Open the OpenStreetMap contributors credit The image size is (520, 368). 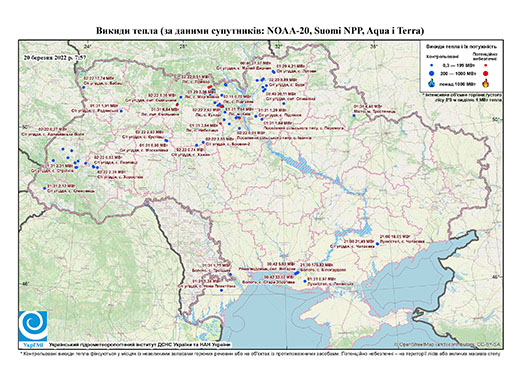point(447,344)
